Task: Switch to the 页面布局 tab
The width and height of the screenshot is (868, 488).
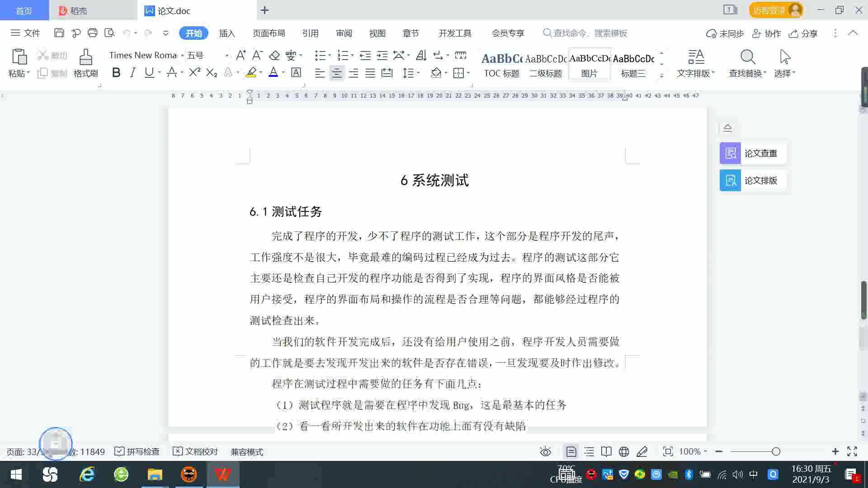Action: click(269, 33)
